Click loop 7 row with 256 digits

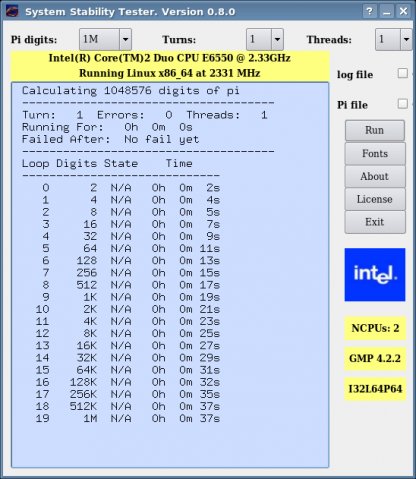pyautogui.click(x=131, y=273)
